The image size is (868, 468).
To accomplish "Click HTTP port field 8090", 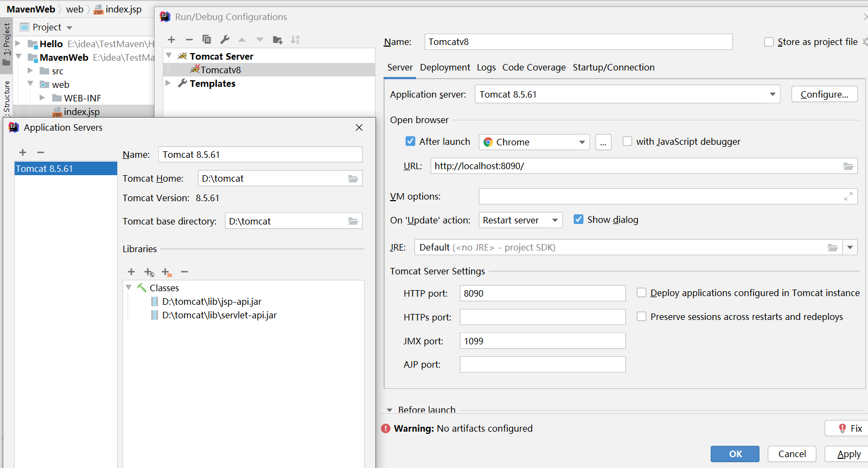I will (x=542, y=293).
